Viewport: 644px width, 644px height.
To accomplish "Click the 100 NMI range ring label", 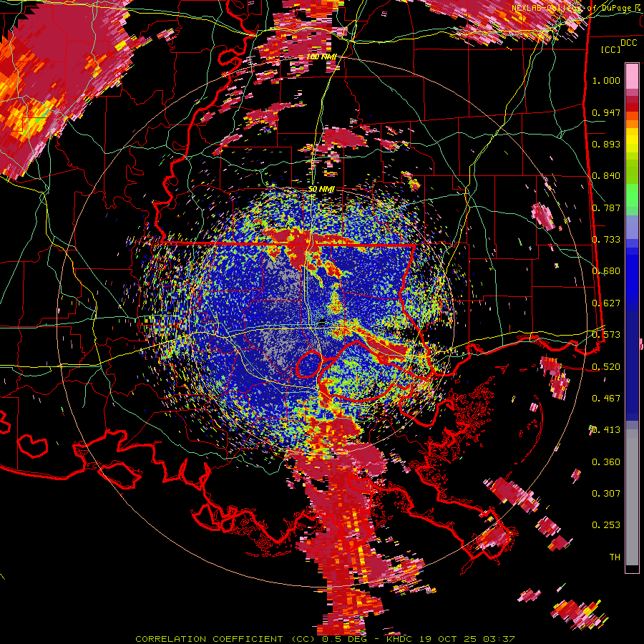I will [321, 57].
